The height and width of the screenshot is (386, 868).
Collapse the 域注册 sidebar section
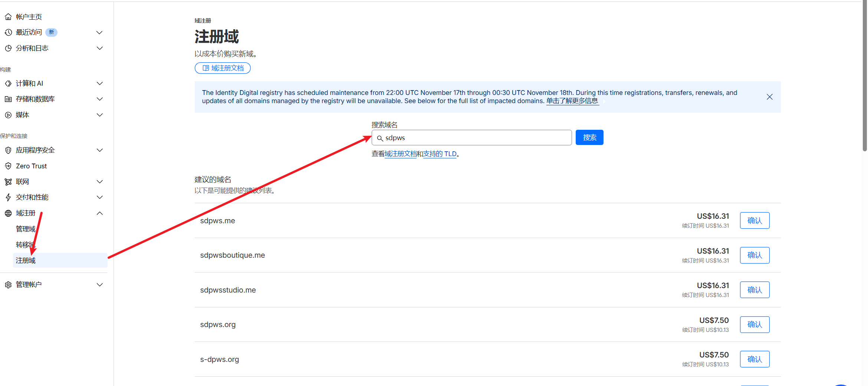tap(99, 213)
